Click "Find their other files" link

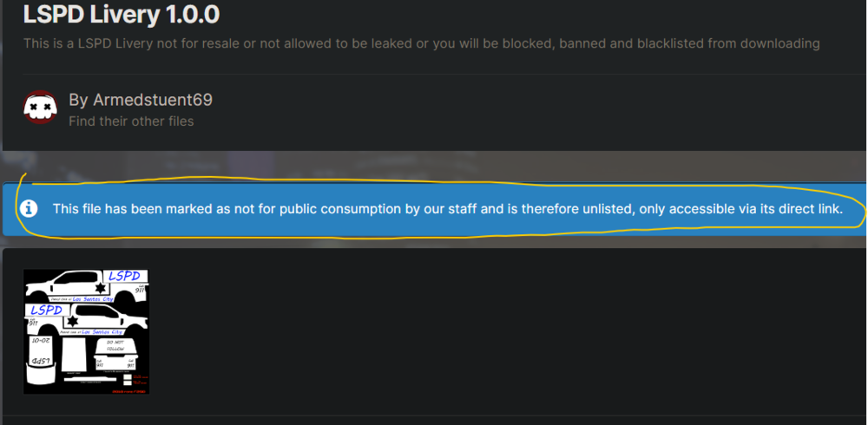131,121
